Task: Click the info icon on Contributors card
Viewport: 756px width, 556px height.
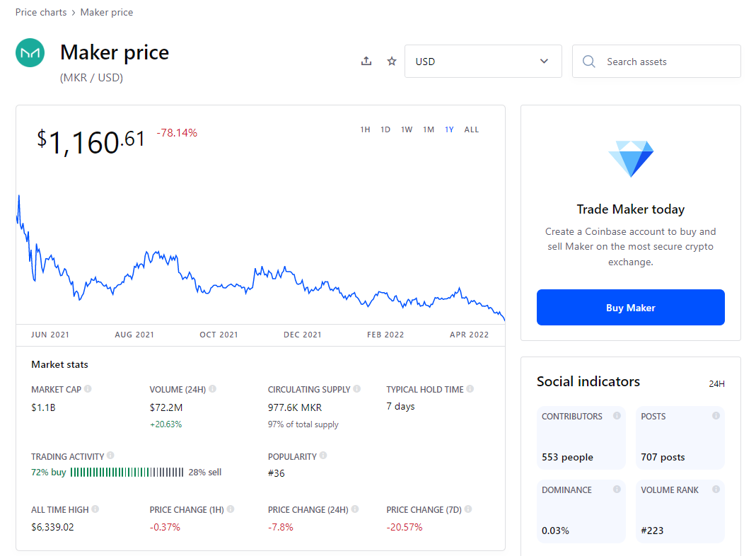Action: pyautogui.click(x=617, y=416)
